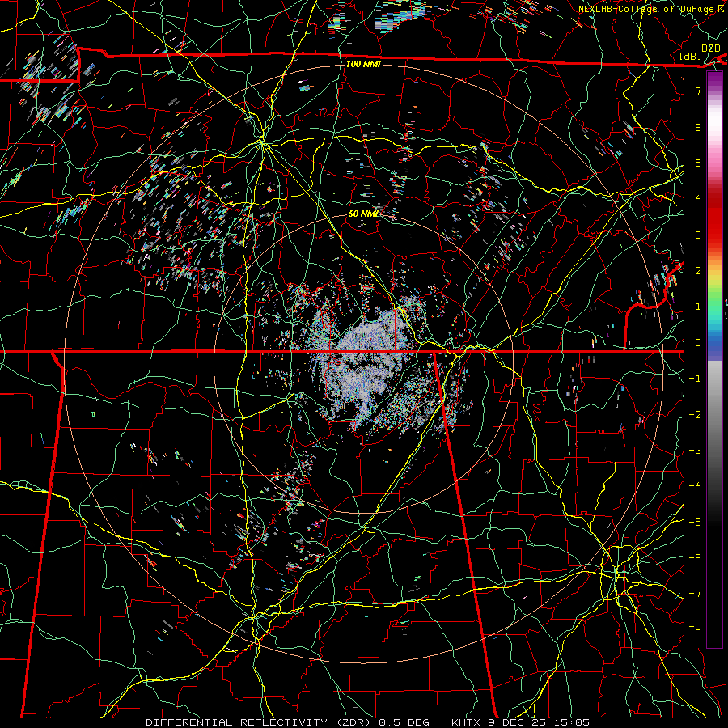Click the "DZD" legend title
Viewport: 728px width, 728px height.
710,49
